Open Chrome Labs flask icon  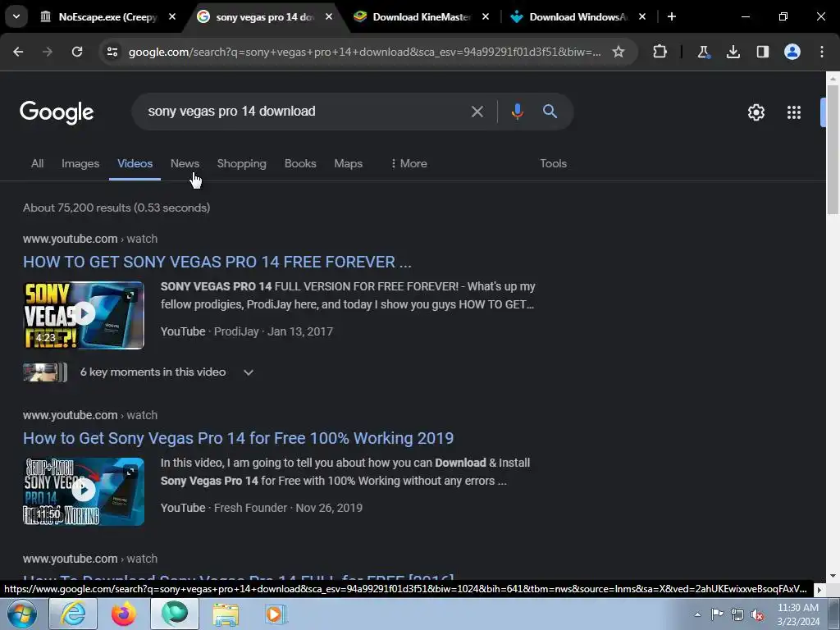703,52
